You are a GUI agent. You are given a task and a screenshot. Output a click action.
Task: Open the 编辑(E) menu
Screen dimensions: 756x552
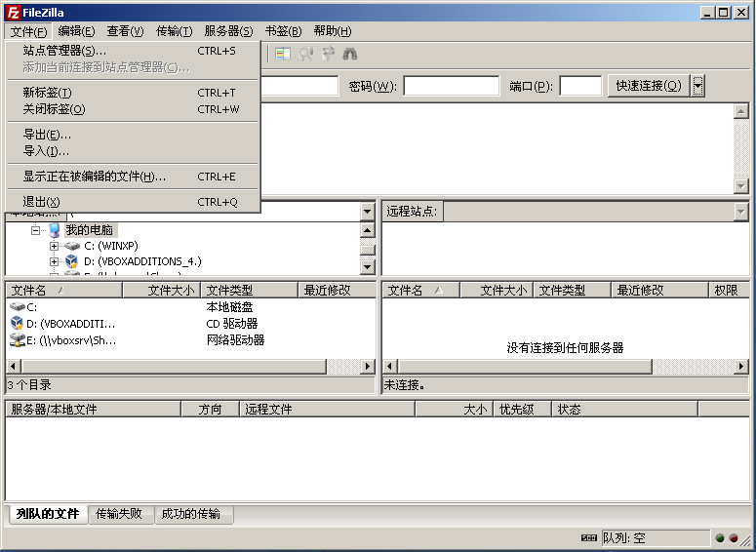coord(76,31)
